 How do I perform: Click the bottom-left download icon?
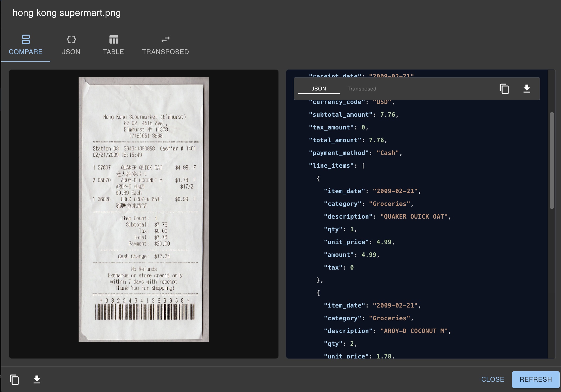(x=37, y=380)
